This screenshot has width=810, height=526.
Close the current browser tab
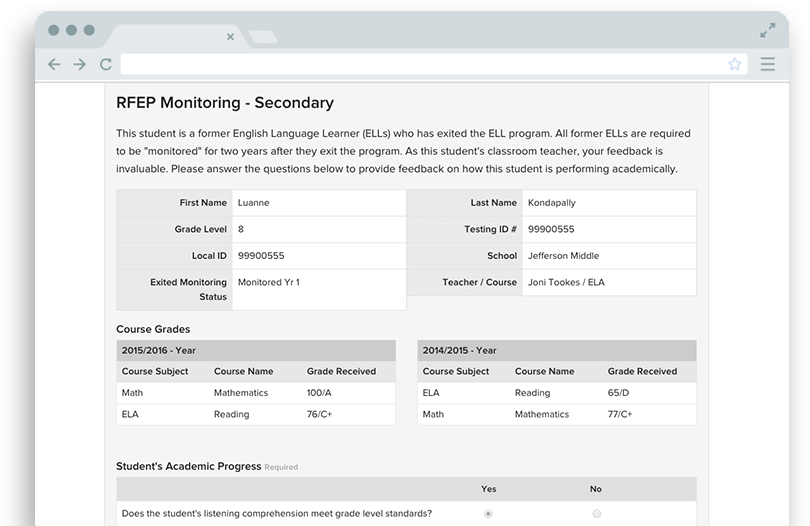click(230, 37)
